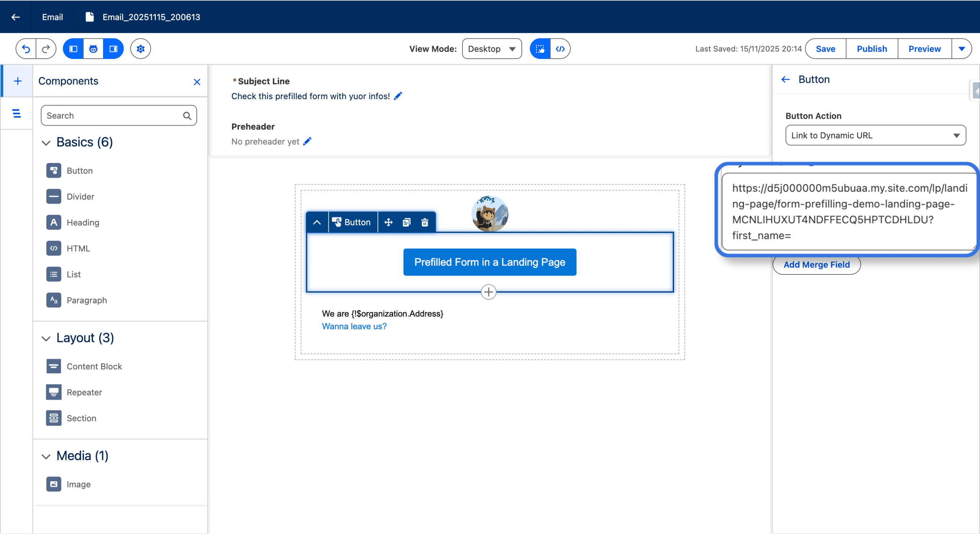The height and width of the screenshot is (534, 980).
Task: Select the Heading component
Action: tap(83, 222)
